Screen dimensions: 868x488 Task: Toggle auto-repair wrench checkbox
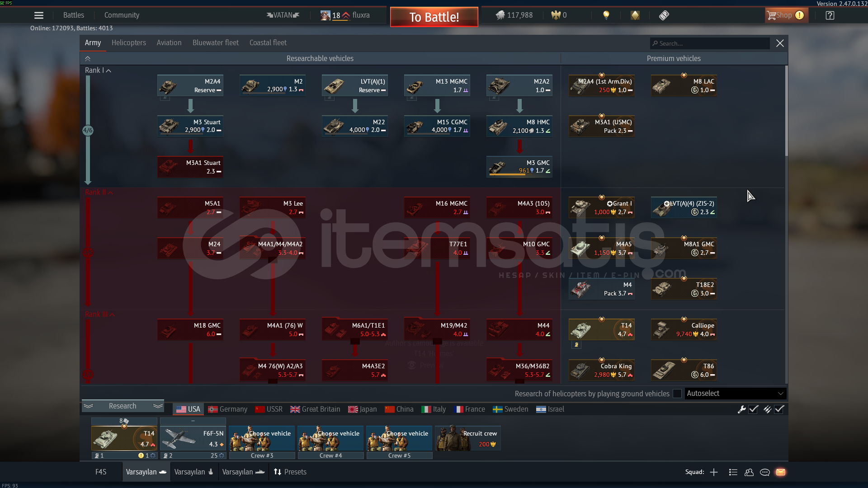tap(753, 409)
